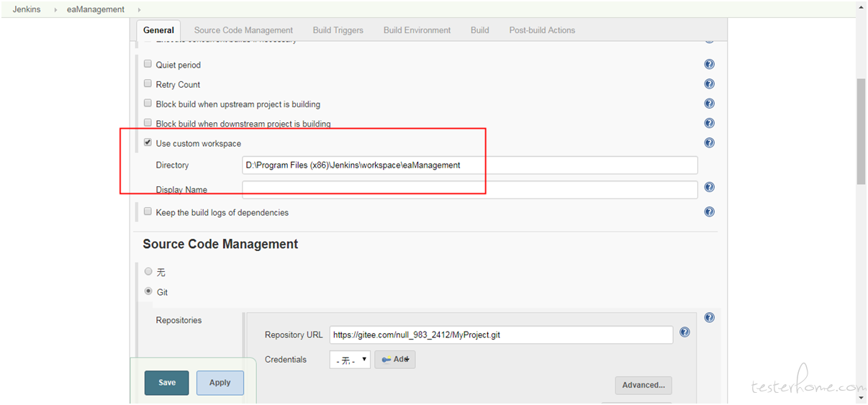This screenshot has height=405, width=868.
Task: Expand the Jenkins breadcrumb arrow
Action: coord(55,9)
